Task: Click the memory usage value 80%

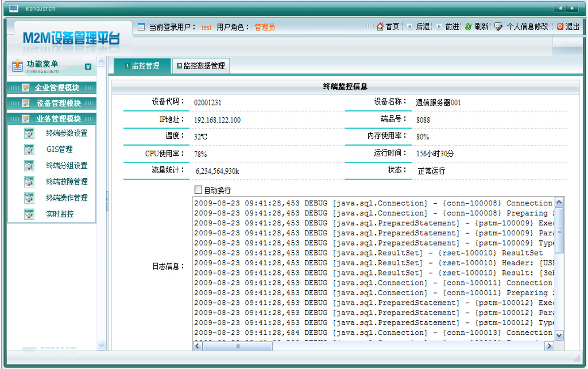Action: click(422, 137)
